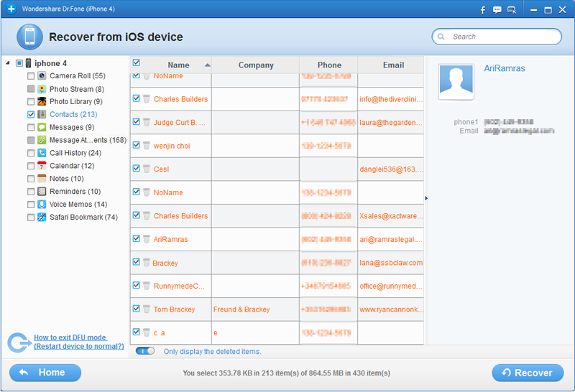Toggle 'Only display the deleted items' switch

(x=145, y=351)
